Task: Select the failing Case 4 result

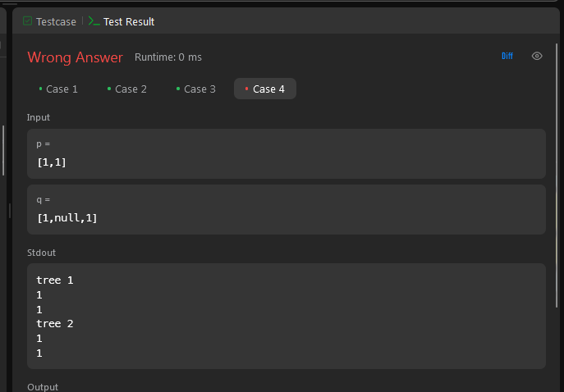Action: click(x=265, y=89)
